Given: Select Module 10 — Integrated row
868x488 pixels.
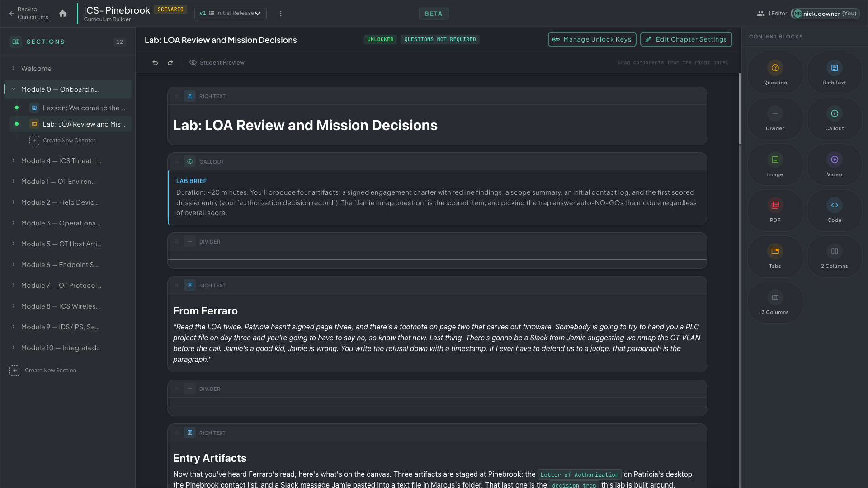Looking at the screenshot, I should (68, 348).
